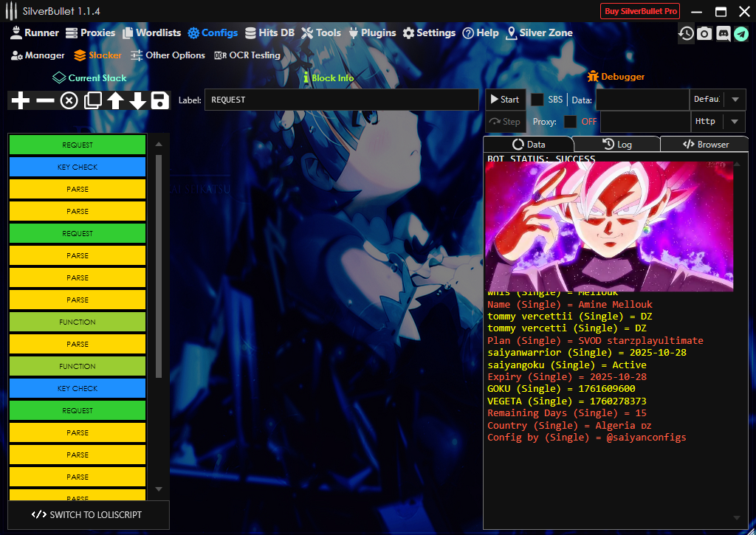Open the Proxies section

click(91, 32)
